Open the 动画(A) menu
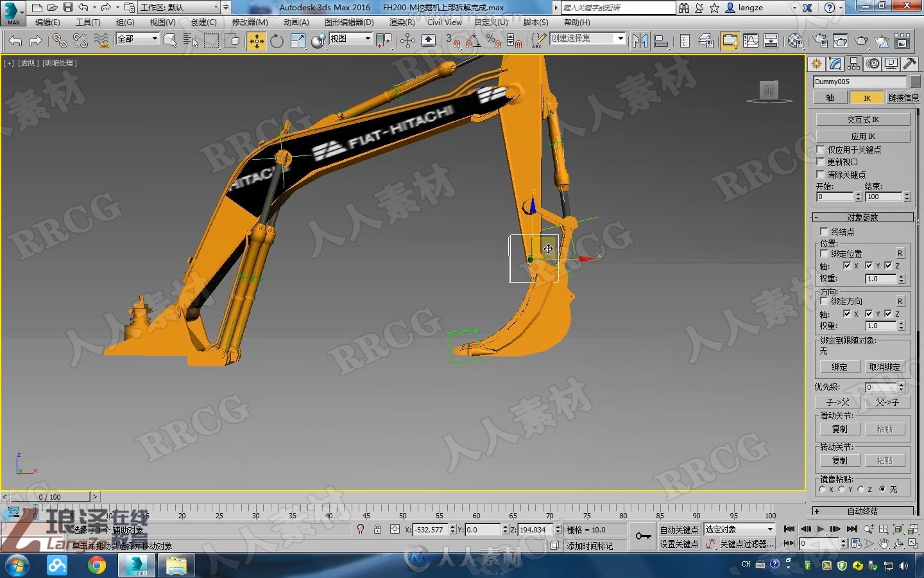This screenshot has height=578, width=924. coord(296,22)
